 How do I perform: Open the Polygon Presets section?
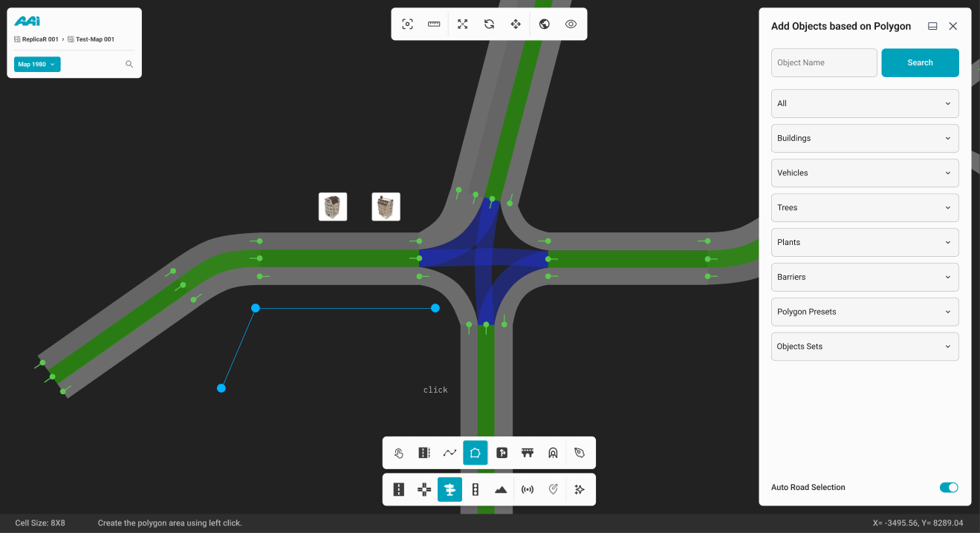click(865, 312)
